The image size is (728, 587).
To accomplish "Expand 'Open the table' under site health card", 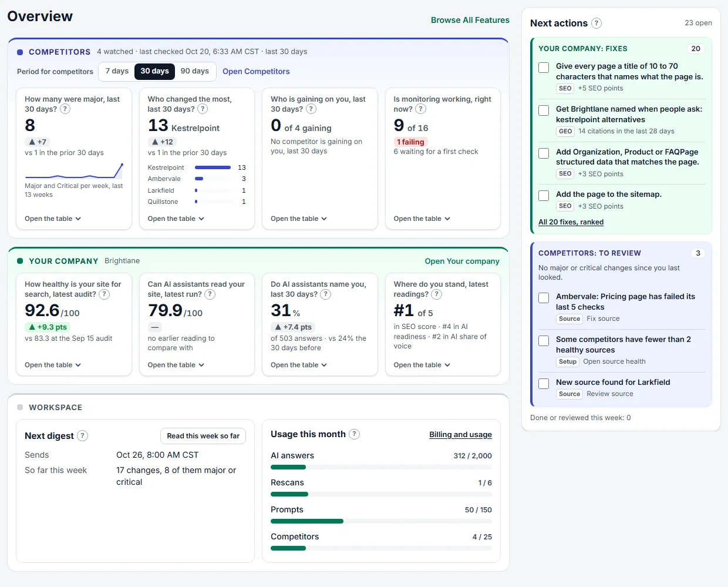I will (53, 365).
